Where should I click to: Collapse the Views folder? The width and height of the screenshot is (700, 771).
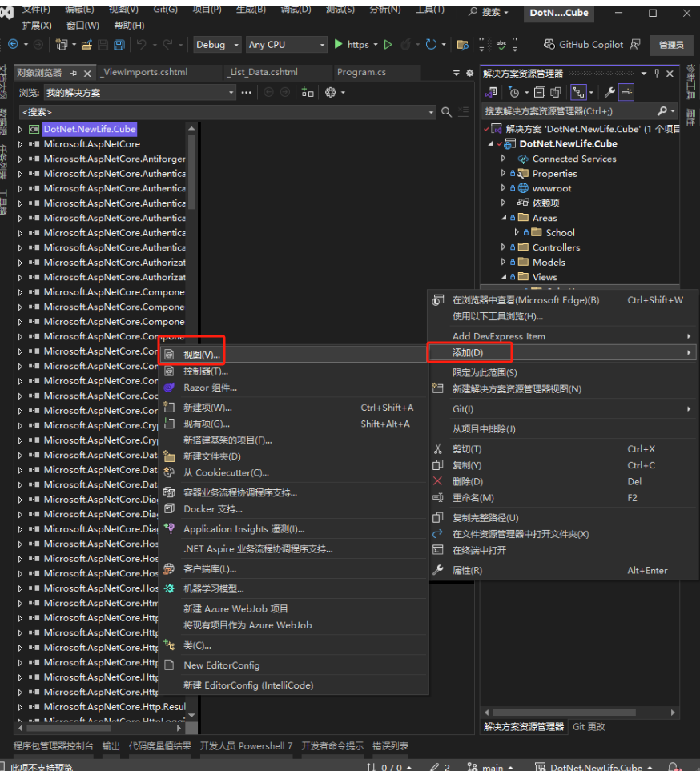(x=504, y=277)
